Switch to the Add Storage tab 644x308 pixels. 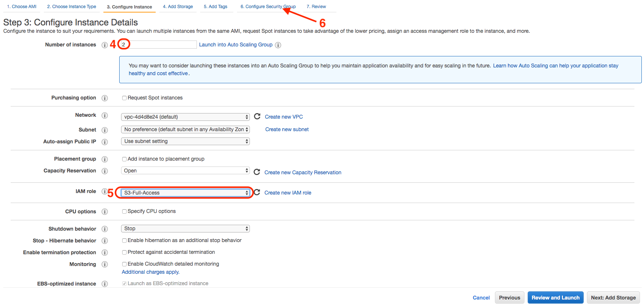click(178, 7)
